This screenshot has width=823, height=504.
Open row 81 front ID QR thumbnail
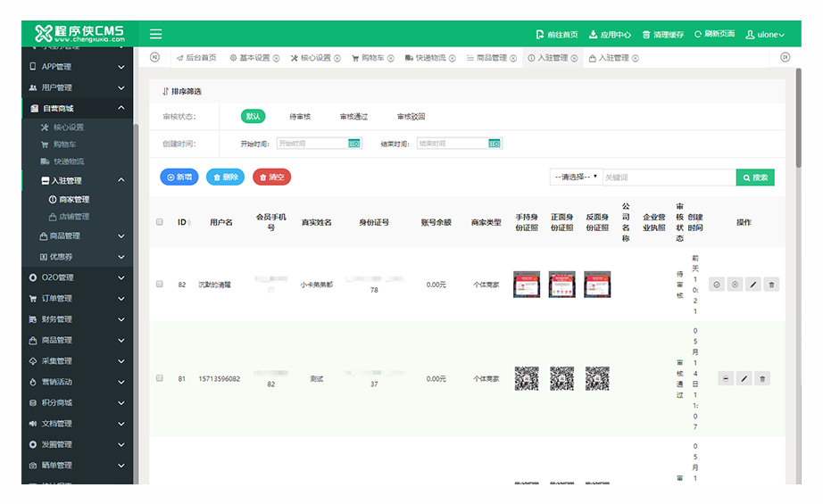[x=561, y=378]
